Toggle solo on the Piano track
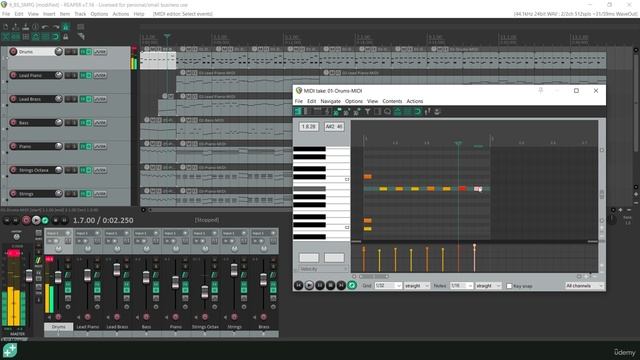The image size is (640, 360). tap(74, 147)
